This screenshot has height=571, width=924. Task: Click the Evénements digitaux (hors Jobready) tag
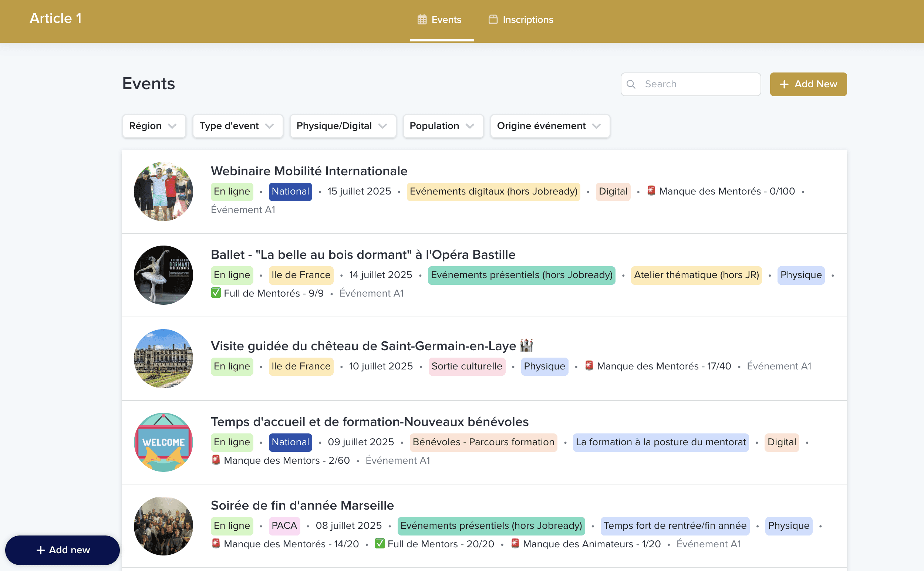(493, 192)
